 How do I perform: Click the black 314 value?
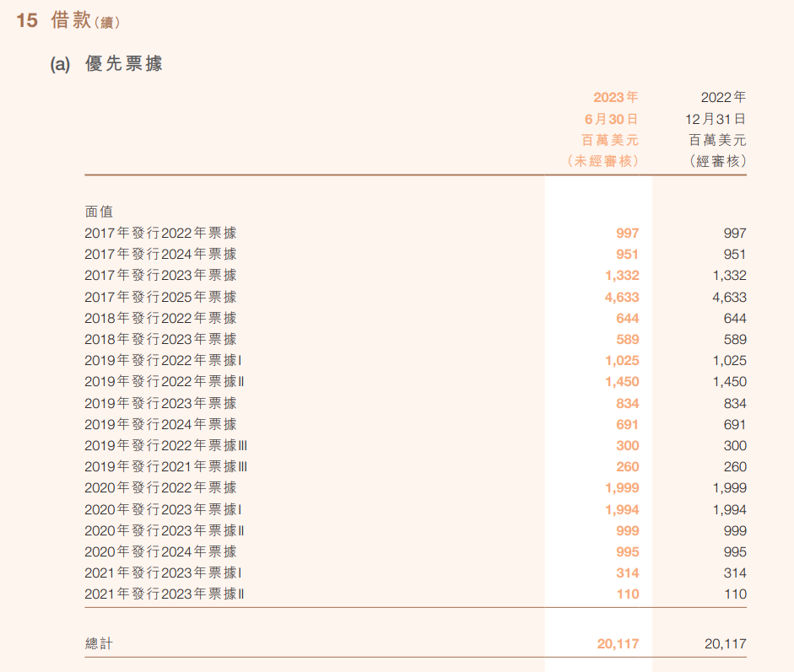click(735, 573)
